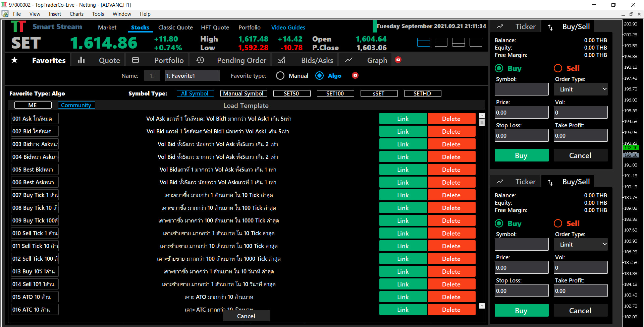644x327 pixels.
Task: Open the File menu
Action: tap(17, 14)
